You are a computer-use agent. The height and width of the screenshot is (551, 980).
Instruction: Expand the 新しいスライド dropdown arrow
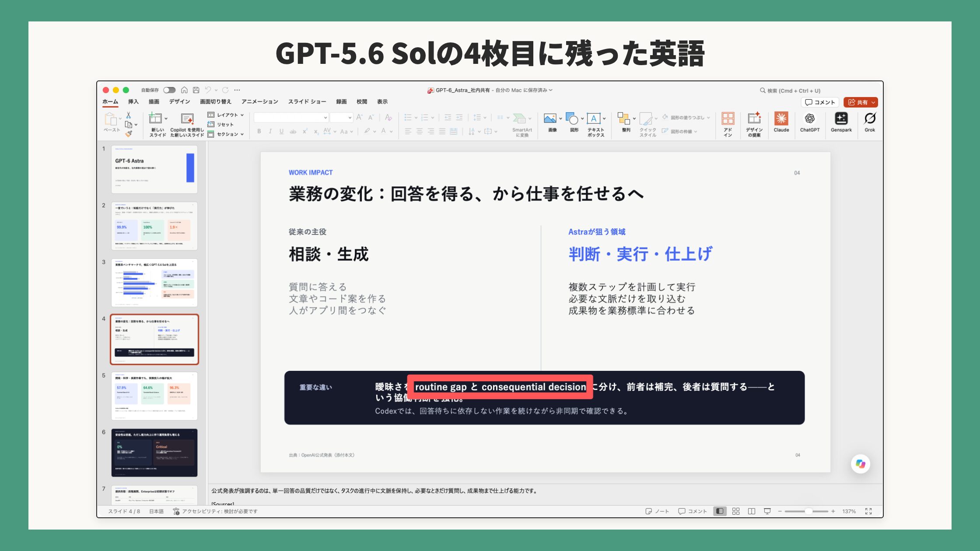tap(166, 119)
